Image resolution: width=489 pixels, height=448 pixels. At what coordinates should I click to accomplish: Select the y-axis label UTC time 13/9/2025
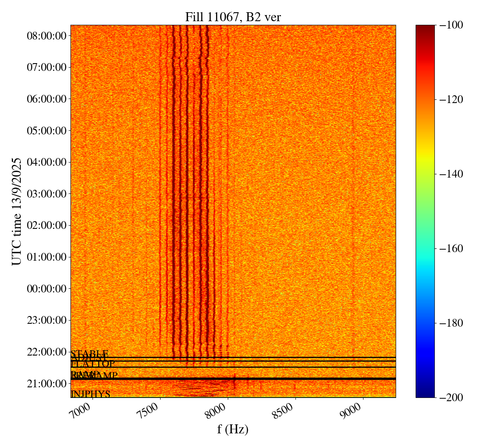17,211
